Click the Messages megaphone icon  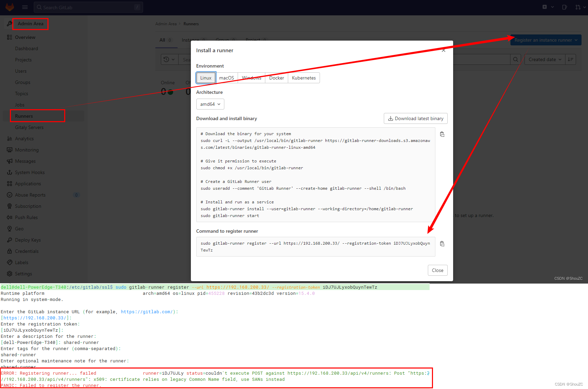tap(10, 161)
